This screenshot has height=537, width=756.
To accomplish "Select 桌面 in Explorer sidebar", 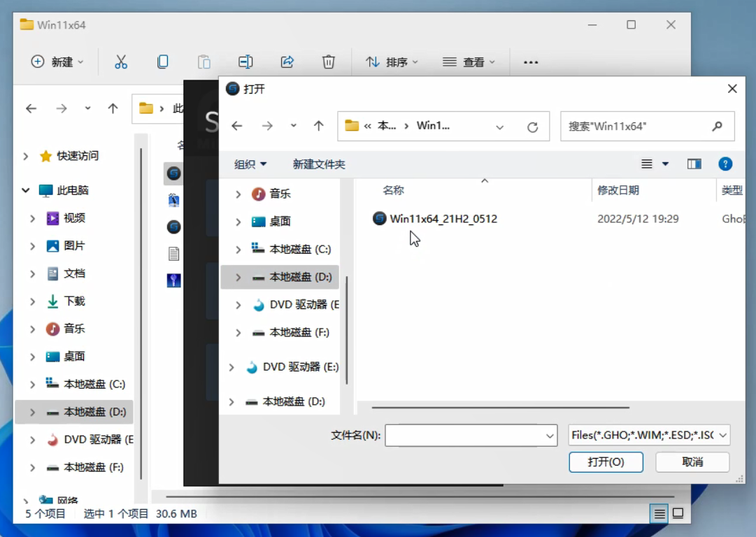I will coord(74,356).
